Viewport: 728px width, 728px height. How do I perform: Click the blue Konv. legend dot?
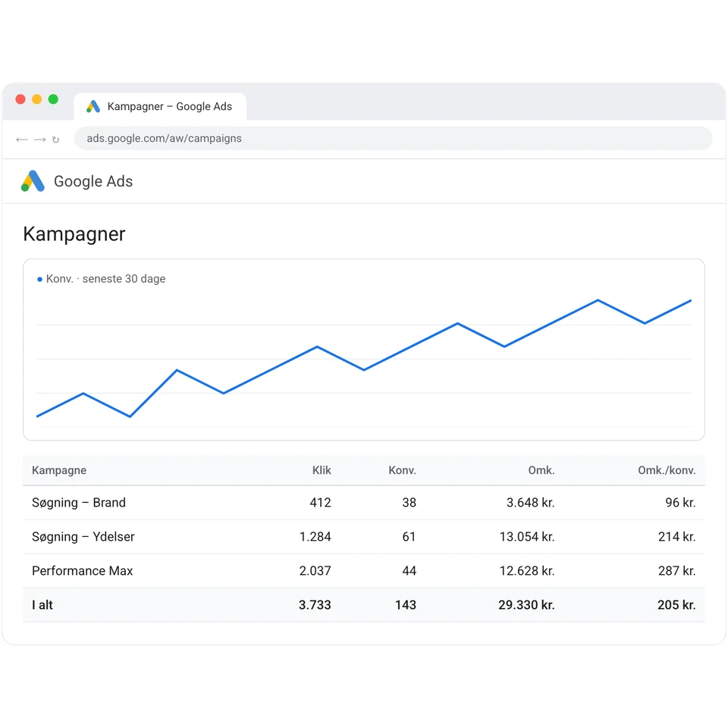pyautogui.click(x=40, y=279)
